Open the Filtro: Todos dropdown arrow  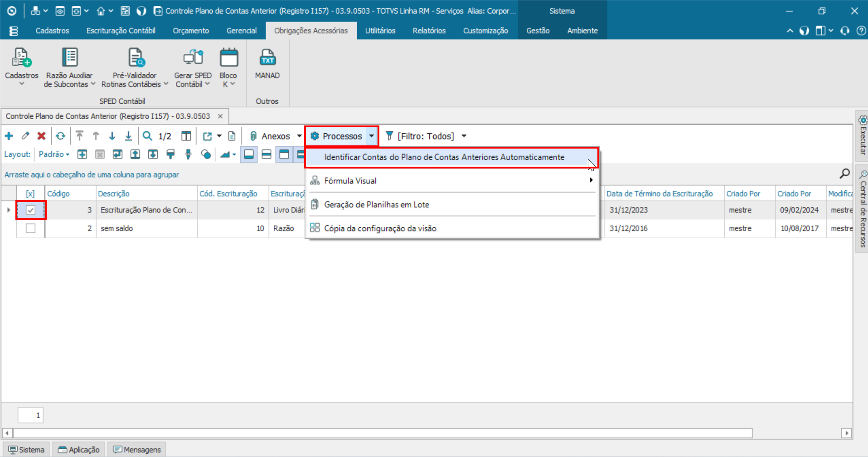[x=464, y=136]
